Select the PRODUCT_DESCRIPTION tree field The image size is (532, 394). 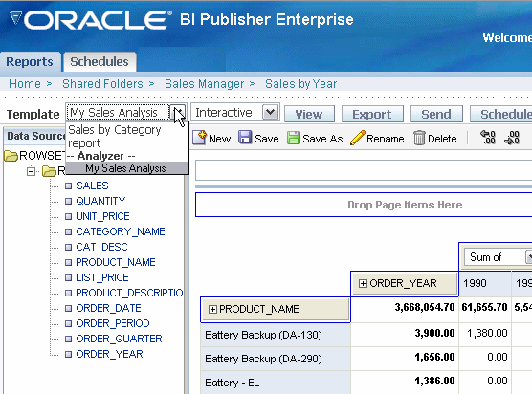pos(129,293)
